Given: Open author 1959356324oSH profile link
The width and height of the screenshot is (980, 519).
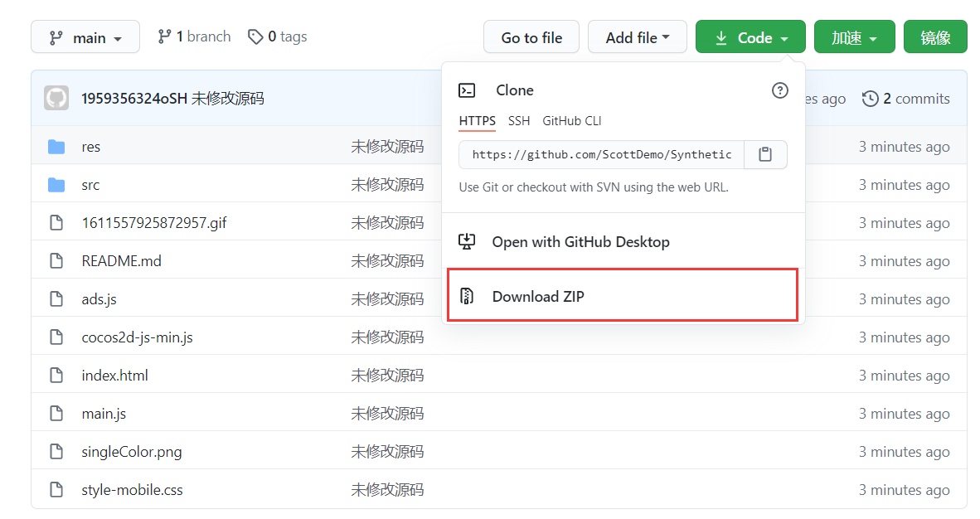Looking at the screenshot, I should (134, 99).
